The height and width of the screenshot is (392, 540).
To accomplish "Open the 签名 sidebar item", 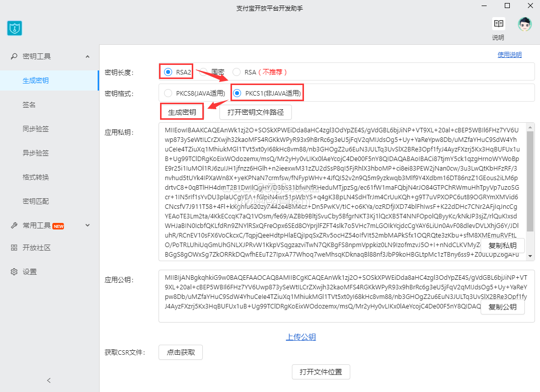I will click(x=49, y=105).
